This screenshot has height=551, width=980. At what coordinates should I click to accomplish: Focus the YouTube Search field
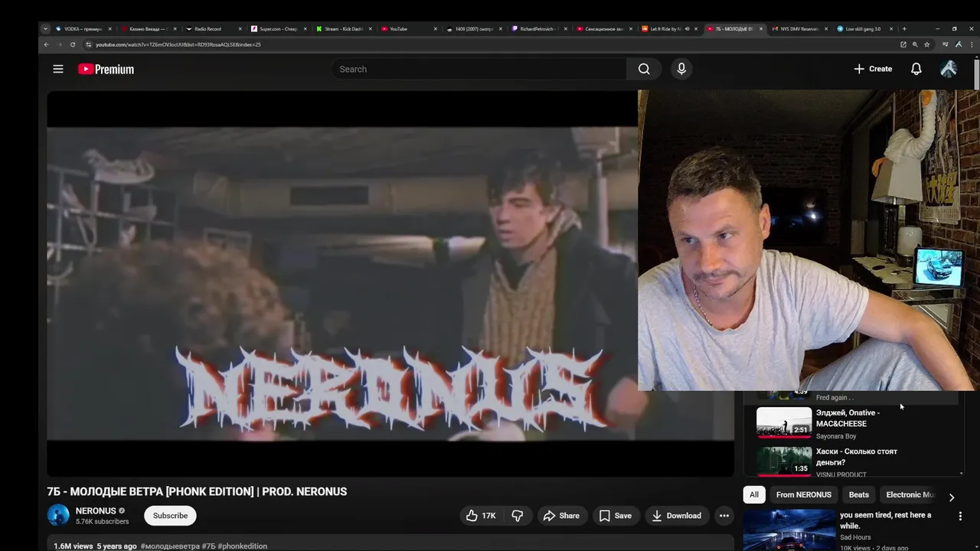pyautogui.click(x=480, y=69)
